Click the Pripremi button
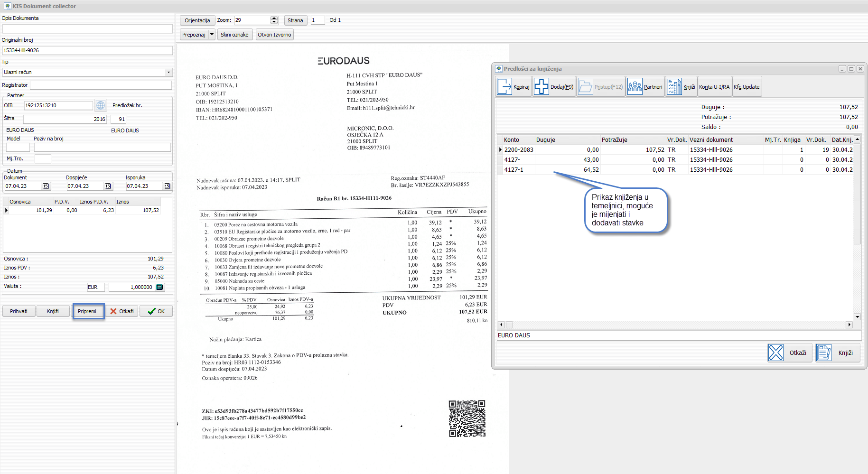 tap(87, 311)
